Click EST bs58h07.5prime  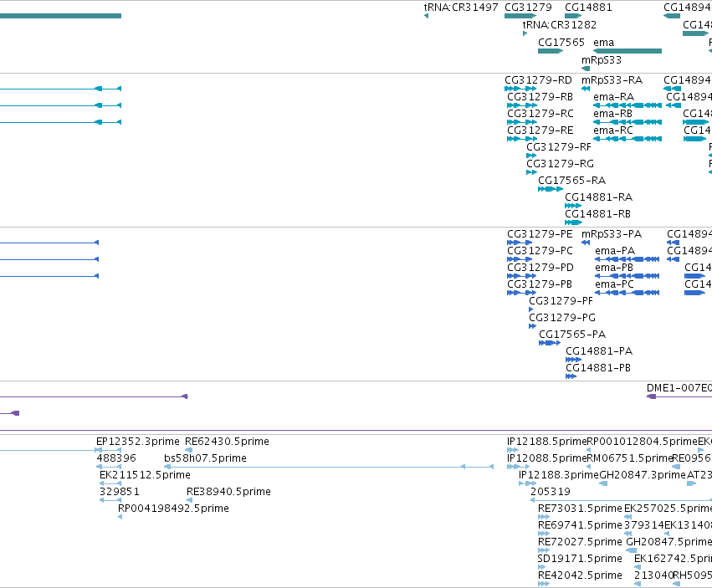(x=205, y=458)
